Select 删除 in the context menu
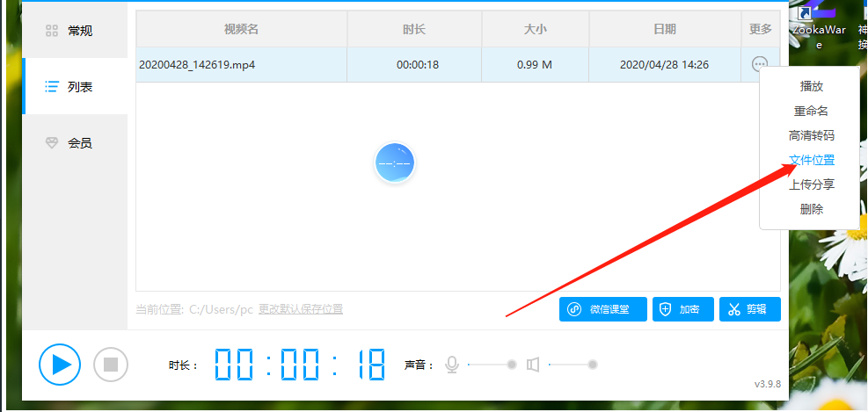The width and height of the screenshot is (868, 412). click(811, 209)
